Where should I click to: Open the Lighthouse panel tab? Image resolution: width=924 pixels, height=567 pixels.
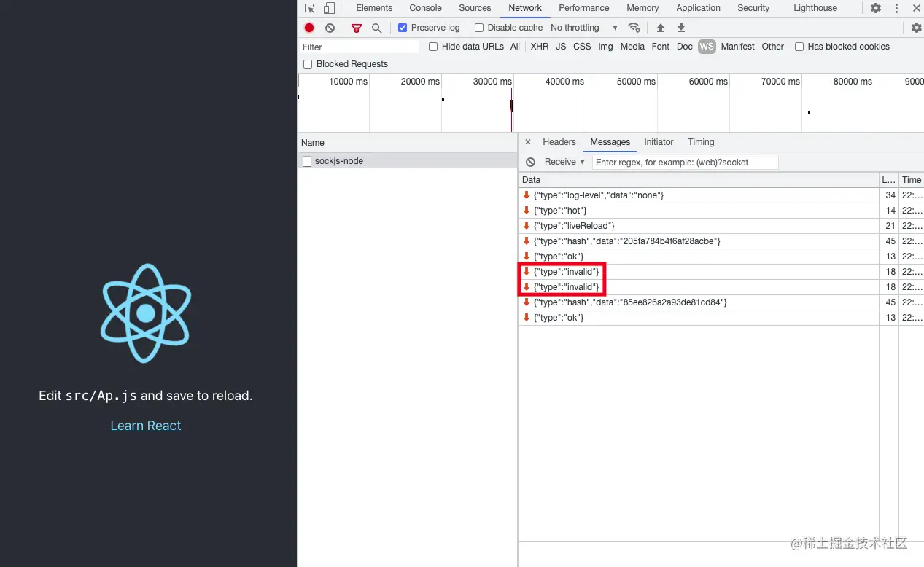click(815, 8)
